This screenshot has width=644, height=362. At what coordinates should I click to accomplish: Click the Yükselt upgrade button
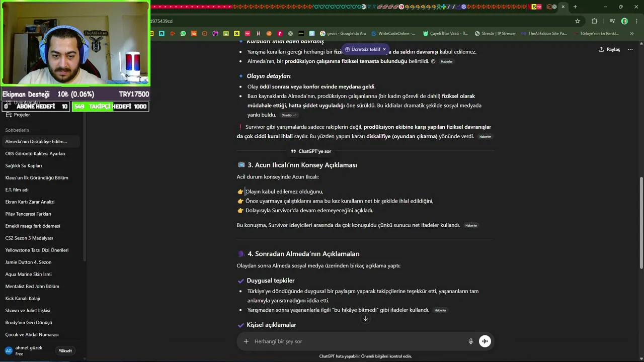click(x=65, y=350)
